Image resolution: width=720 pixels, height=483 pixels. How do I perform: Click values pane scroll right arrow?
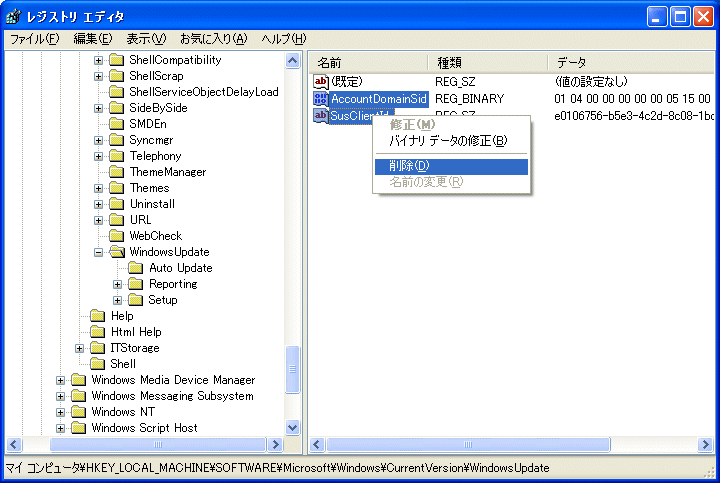(x=706, y=444)
